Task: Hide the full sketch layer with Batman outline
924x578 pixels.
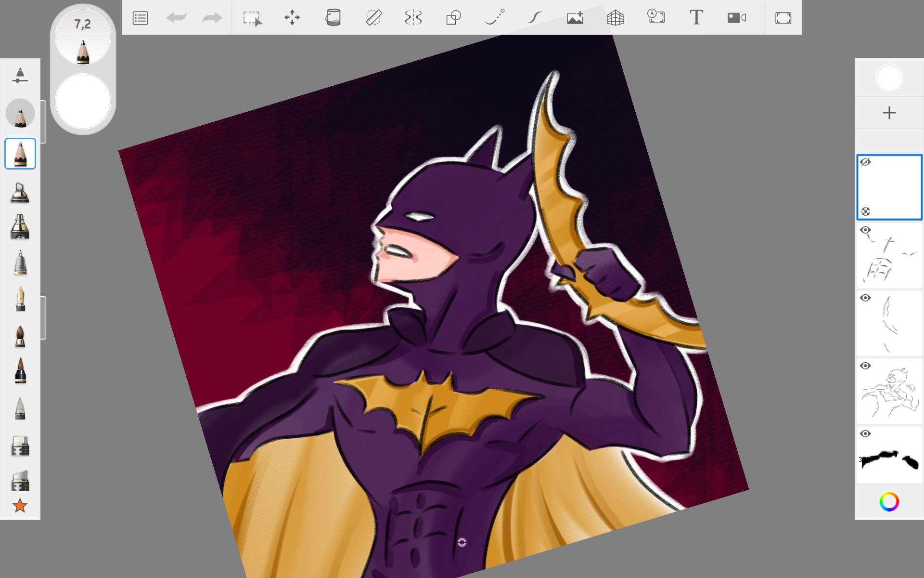Action: click(865, 366)
